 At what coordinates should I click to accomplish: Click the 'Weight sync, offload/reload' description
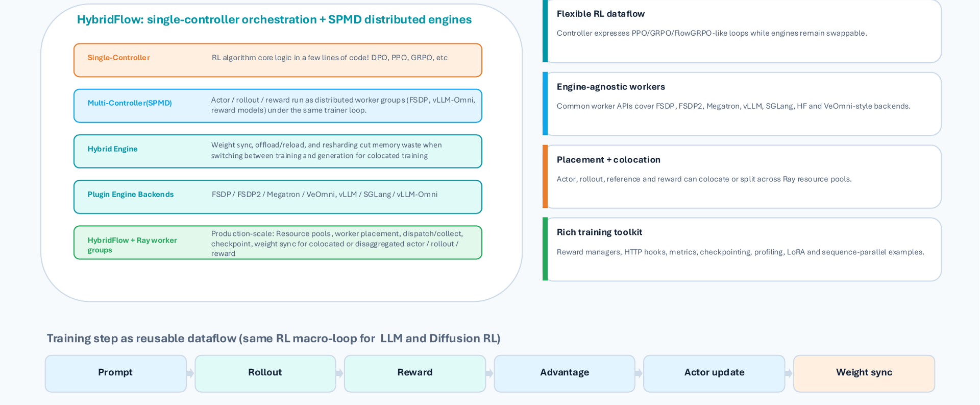coord(327,150)
